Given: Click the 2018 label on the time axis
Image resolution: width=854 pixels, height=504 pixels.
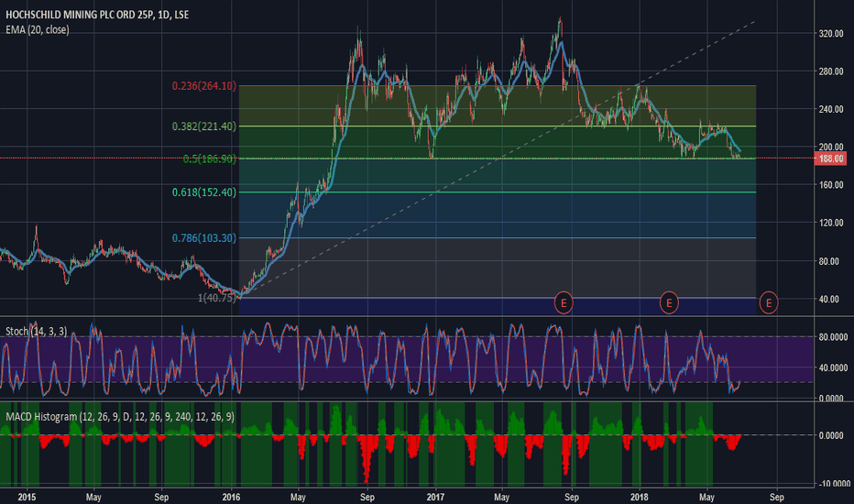Looking at the screenshot, I should pos(639,497).
